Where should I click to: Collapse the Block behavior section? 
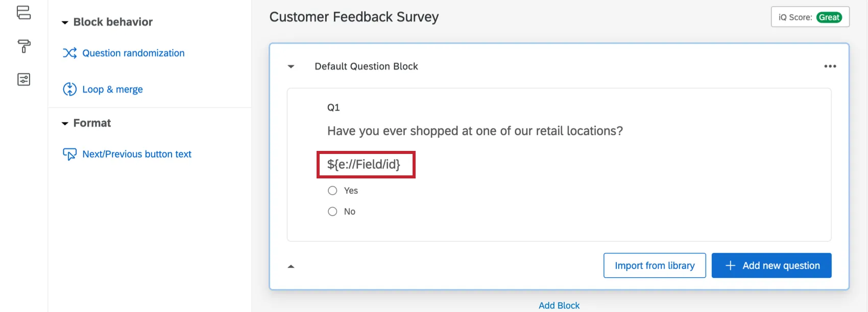point(65,22)
